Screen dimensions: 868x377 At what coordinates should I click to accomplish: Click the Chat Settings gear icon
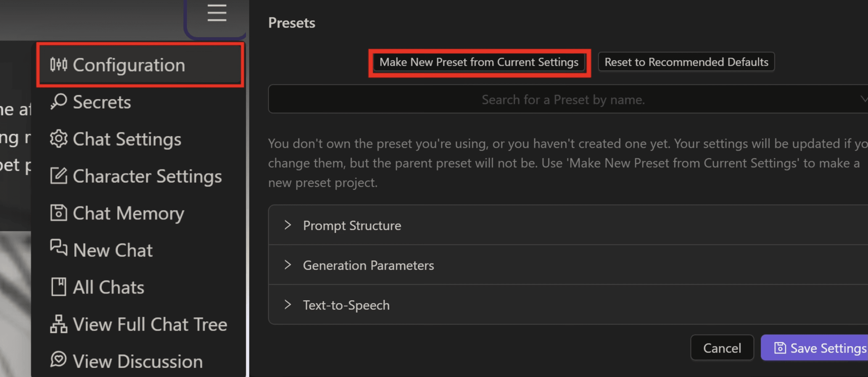point(59,139)
